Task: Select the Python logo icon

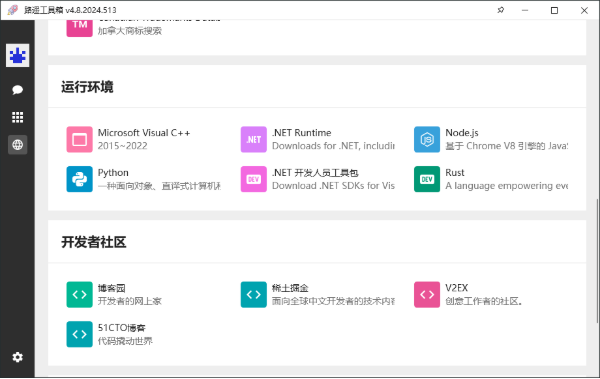Action: (80, 179)
